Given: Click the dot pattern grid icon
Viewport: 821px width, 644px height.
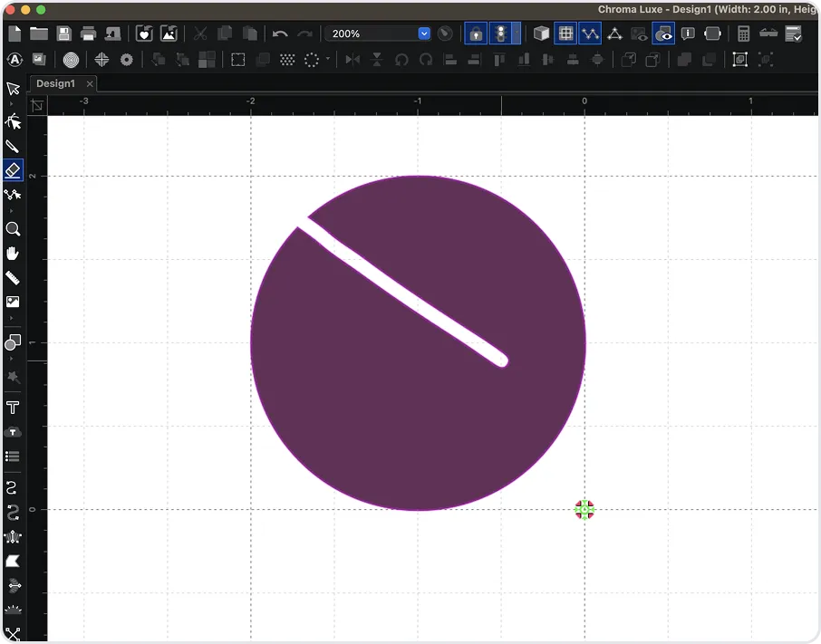Looking at the screenshot, I should (x=287, y=60).
